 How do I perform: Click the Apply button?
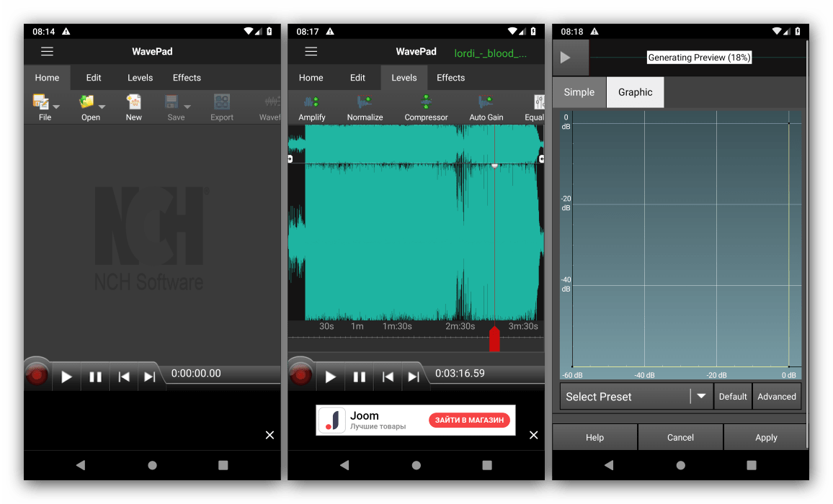766,437
